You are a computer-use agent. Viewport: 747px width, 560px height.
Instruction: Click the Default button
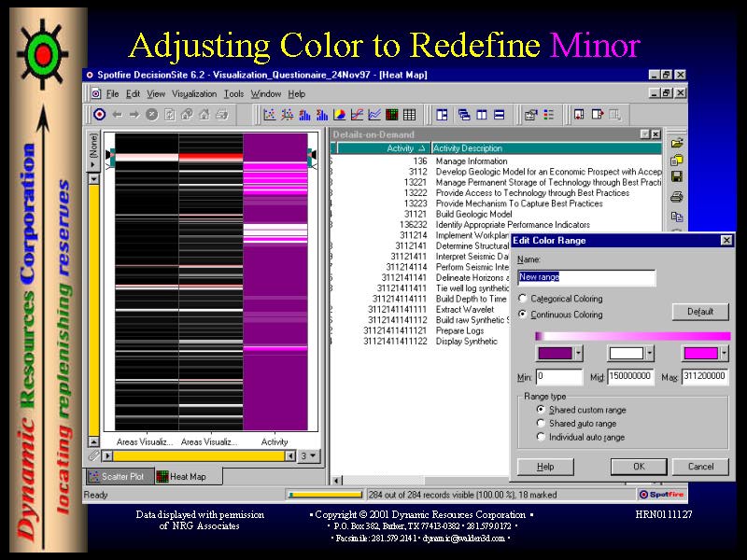pos(699,312)
